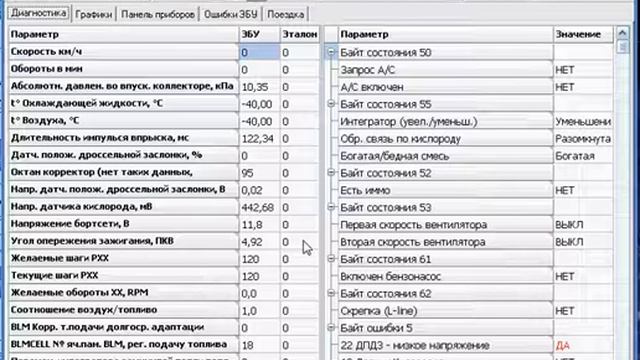Image resolution: width=640 pixels, height=360 pixels.
Task: Open the Графики tab
Action: pyautogui.click(x=93, y=14)
